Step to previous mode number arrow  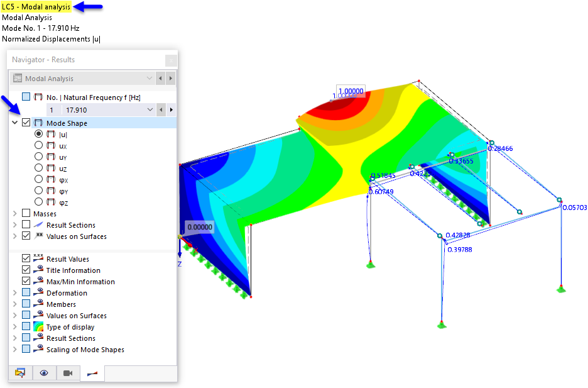pyautogui.click(x=161, y=110)
